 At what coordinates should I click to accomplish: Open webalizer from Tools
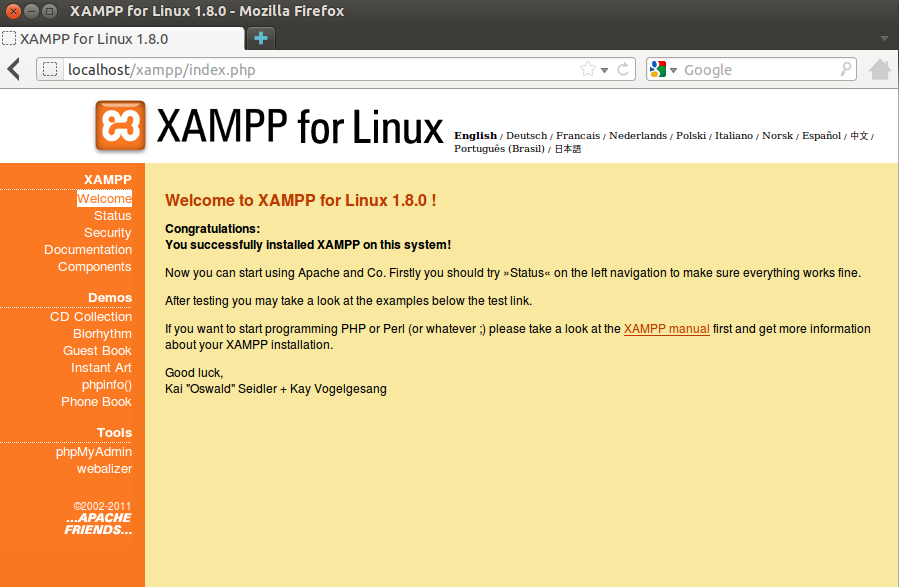click(104, 468)
